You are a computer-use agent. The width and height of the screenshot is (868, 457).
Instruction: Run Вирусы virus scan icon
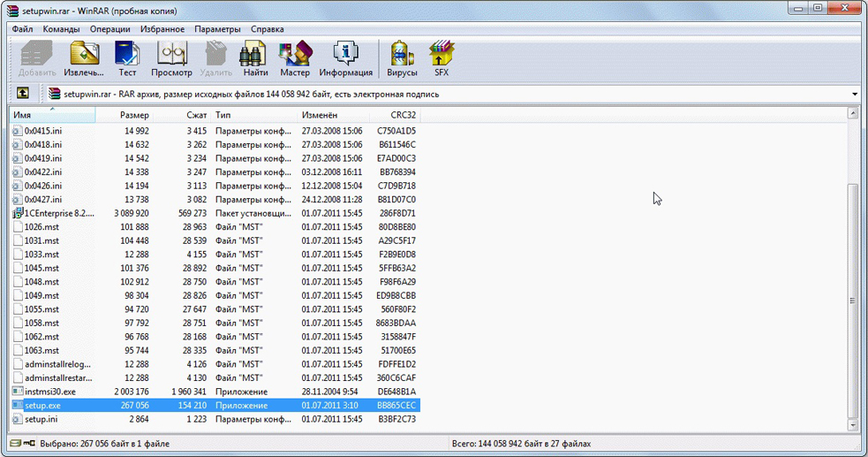[x=402, y=58]
